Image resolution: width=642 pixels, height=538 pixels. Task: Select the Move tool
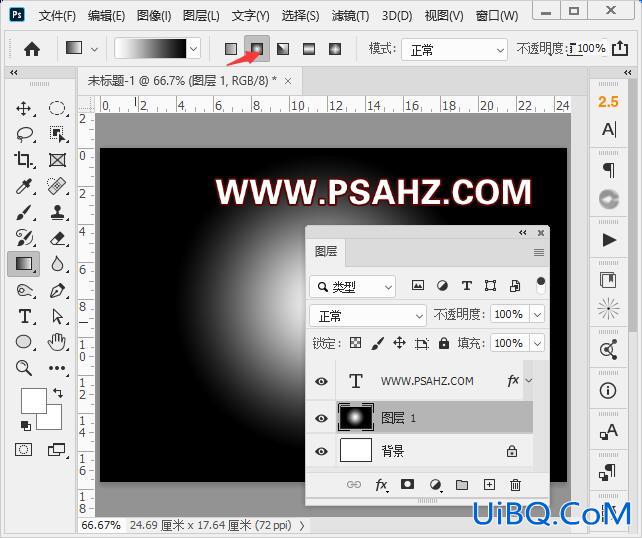24,109
